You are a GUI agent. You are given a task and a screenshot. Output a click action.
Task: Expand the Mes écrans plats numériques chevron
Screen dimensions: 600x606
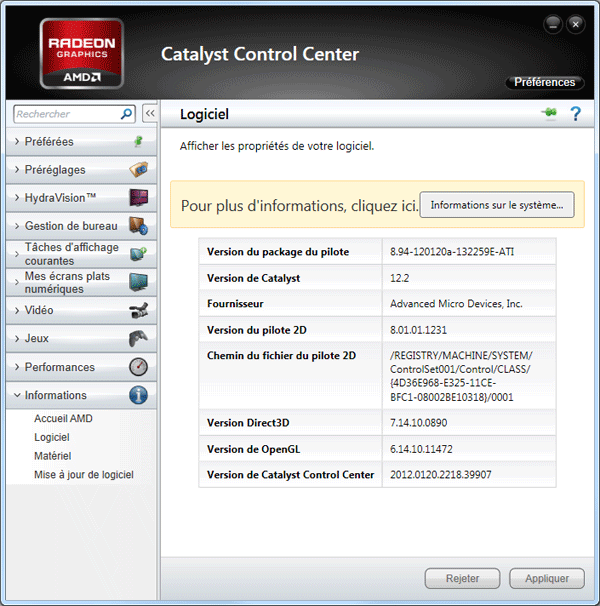[x=17, y=282]
